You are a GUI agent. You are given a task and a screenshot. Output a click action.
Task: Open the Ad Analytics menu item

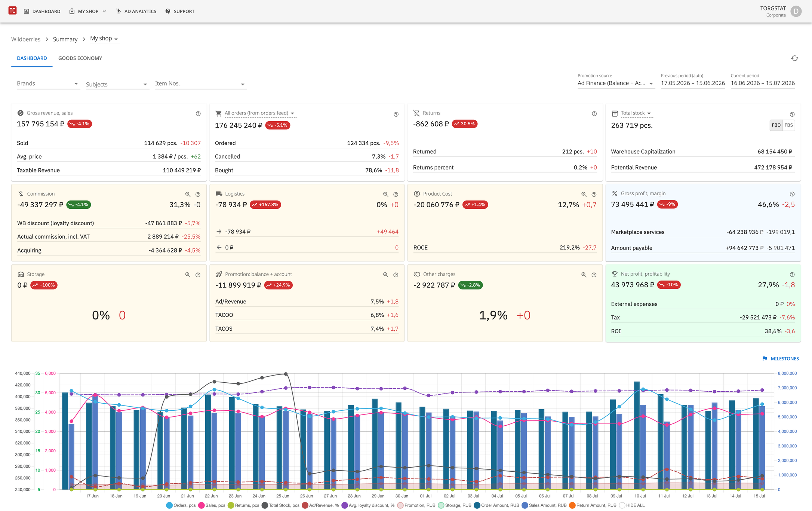tap(136, 11)
